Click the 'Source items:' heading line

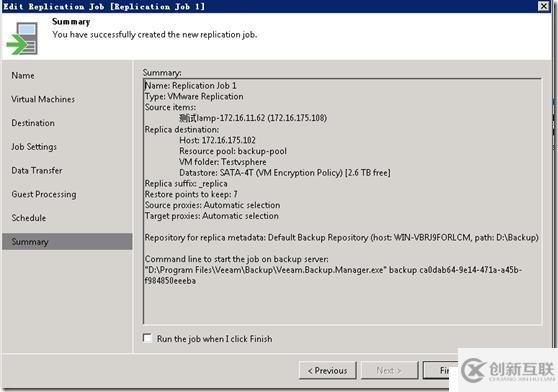tap(170, 107)
